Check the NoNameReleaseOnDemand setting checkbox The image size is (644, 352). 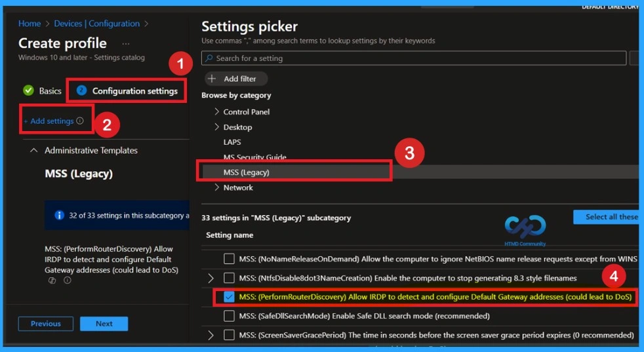coord(229,259)
